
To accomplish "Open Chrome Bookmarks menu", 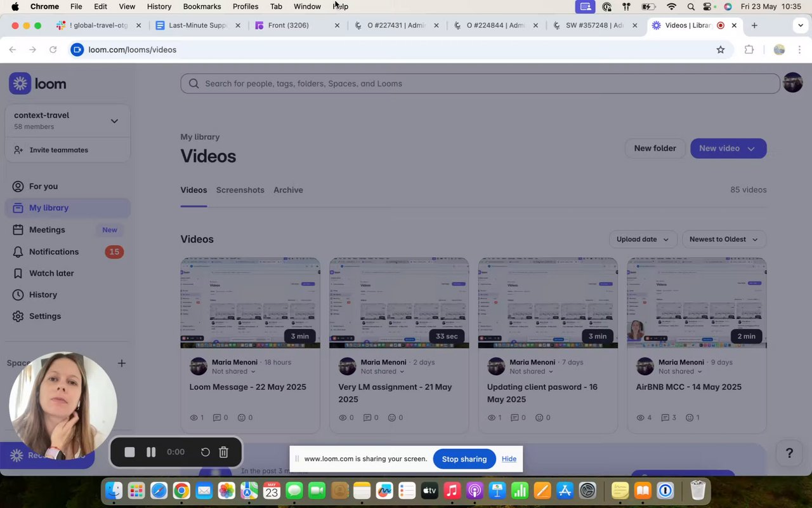I will click(202, 6).
